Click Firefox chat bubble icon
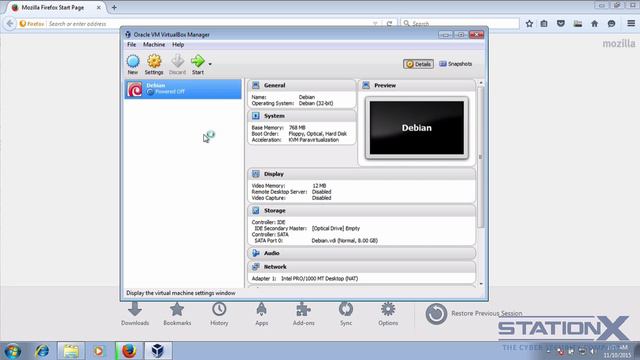This screenshot has height=360, width=640. (611, 24)
